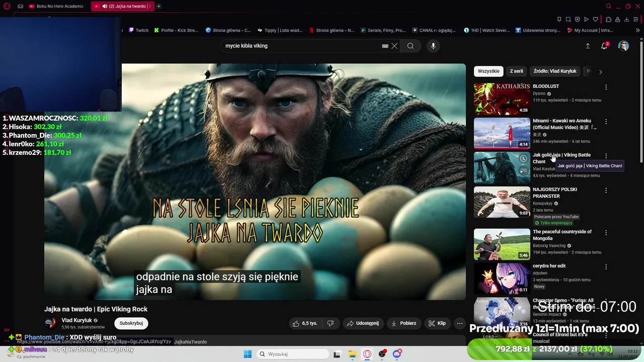Click the Klip clip button
644x362 pixels.
[437, 323]
